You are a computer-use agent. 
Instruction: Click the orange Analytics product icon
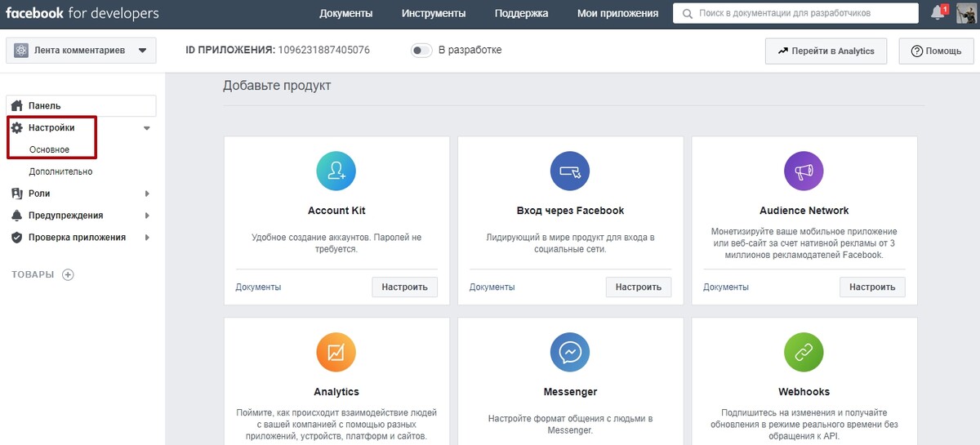click(336, 353)
